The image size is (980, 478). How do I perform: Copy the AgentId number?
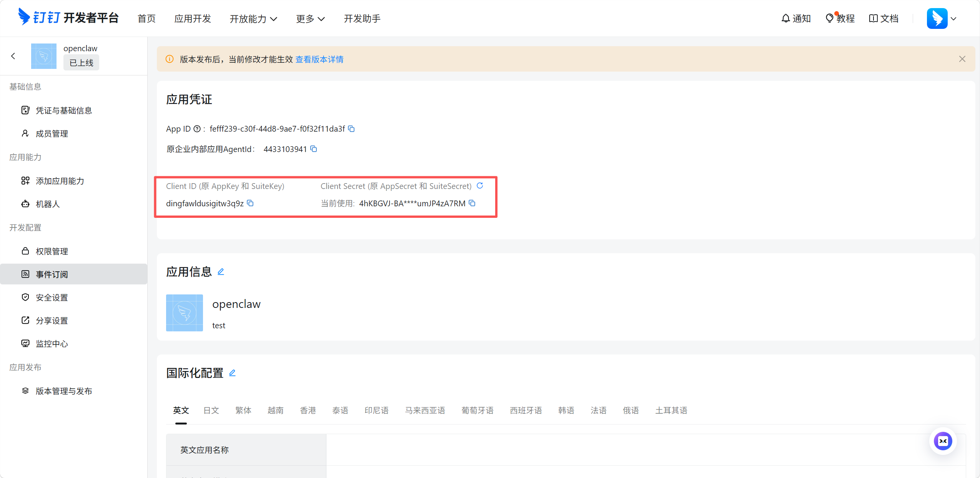click(314, 149)
